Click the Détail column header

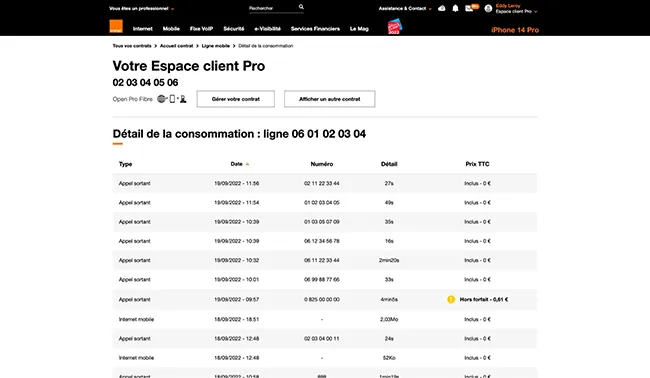[389, 164]
